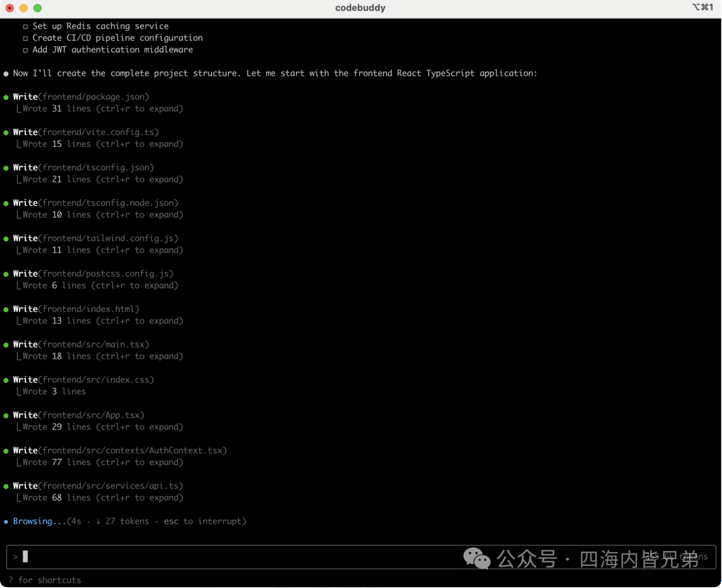Click 'Wrote 15 lines' under vite.config.ts
Viewport: 722px width, 588px height.
[x=57, y=144]
